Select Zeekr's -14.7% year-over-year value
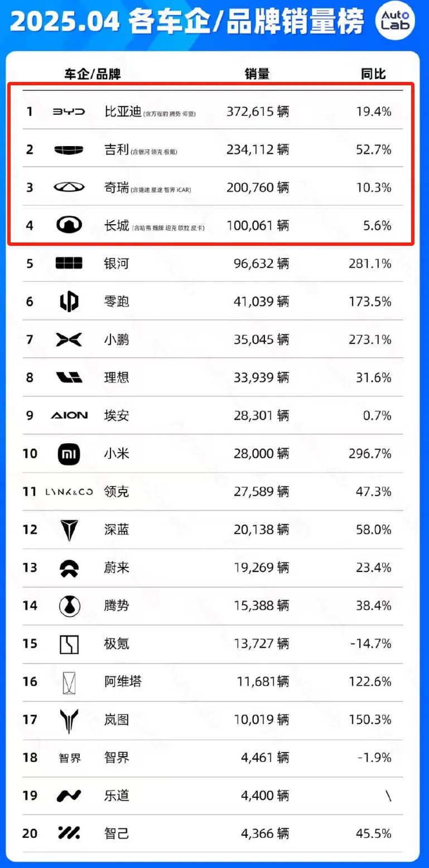The width and height of the screenshot is (429, 868). (x=371, y=644)
